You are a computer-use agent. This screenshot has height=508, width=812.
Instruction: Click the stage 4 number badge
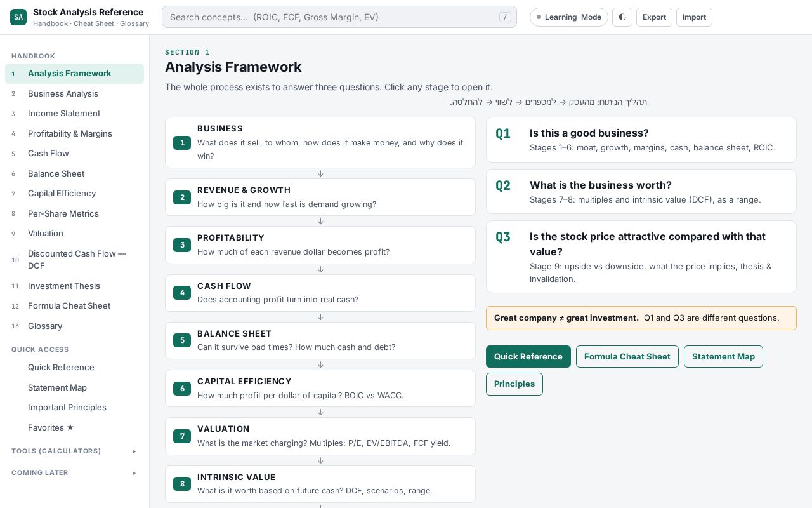coord(182,293)
